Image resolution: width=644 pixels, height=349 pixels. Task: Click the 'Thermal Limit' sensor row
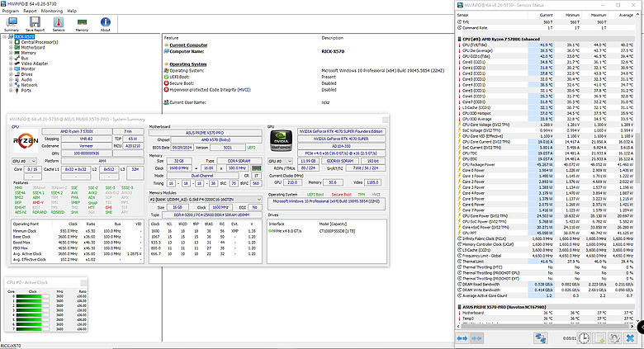tap(546, 262)
